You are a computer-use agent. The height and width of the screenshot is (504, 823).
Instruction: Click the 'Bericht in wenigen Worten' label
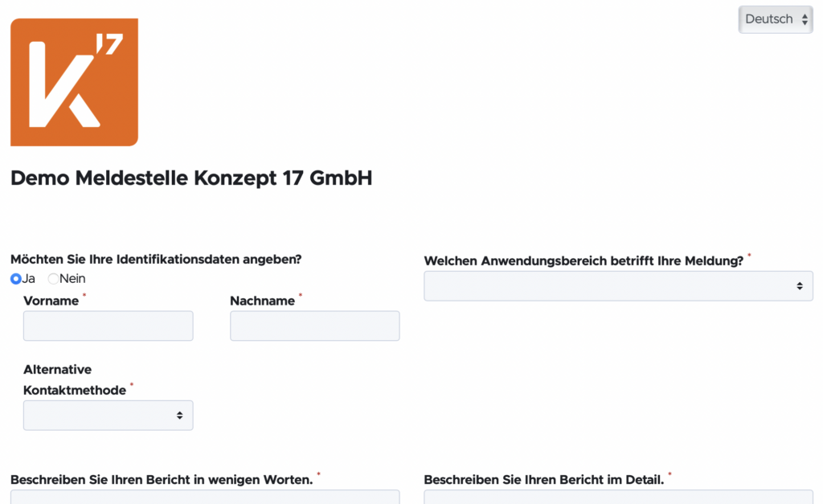161,480
